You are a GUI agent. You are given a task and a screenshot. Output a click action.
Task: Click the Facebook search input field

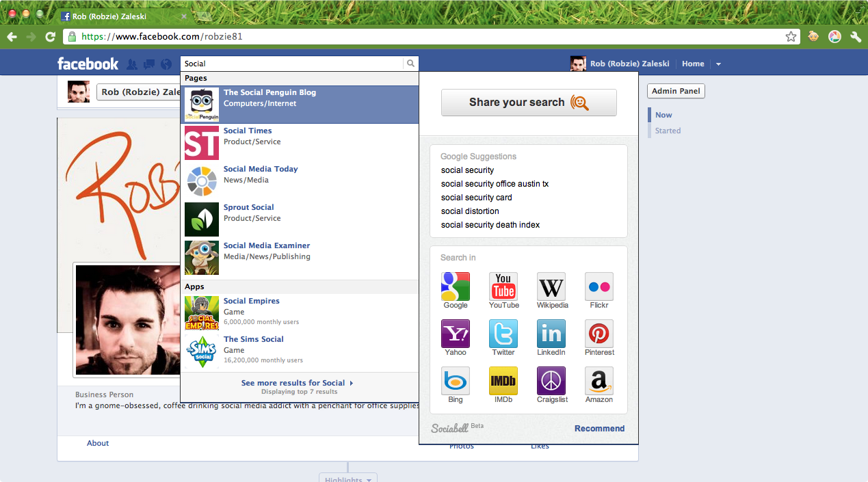click(292, 64)
